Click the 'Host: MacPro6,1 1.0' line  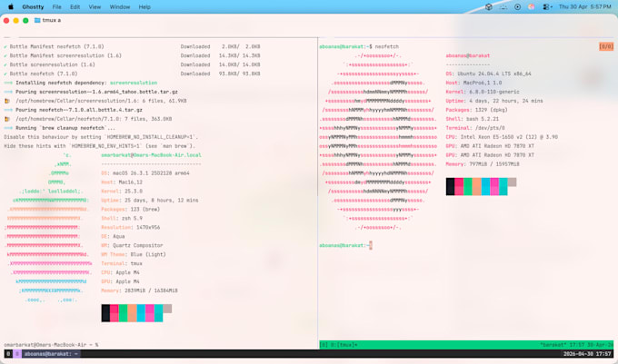coord(473,83)
